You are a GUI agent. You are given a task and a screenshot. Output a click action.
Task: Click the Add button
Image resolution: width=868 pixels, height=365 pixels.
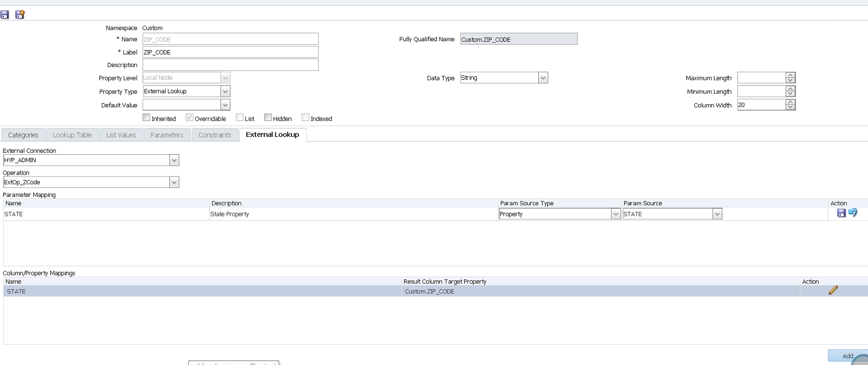[x=847, y=356]
